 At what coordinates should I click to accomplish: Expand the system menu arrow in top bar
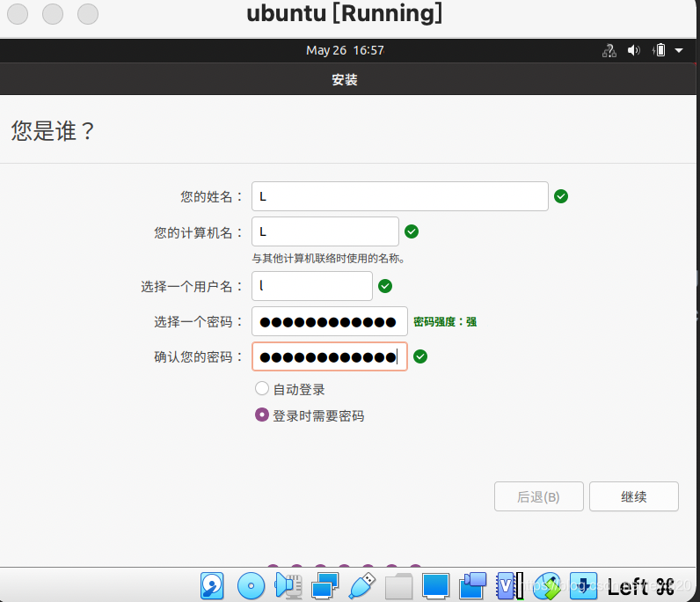pos(679,50)
